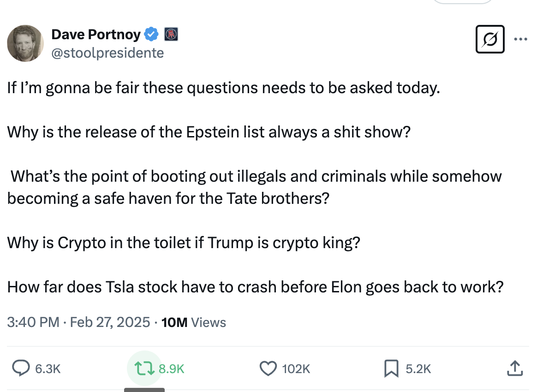Click the reply speech bubble icon
Screen dimensions: 537x392
(20, 368)
